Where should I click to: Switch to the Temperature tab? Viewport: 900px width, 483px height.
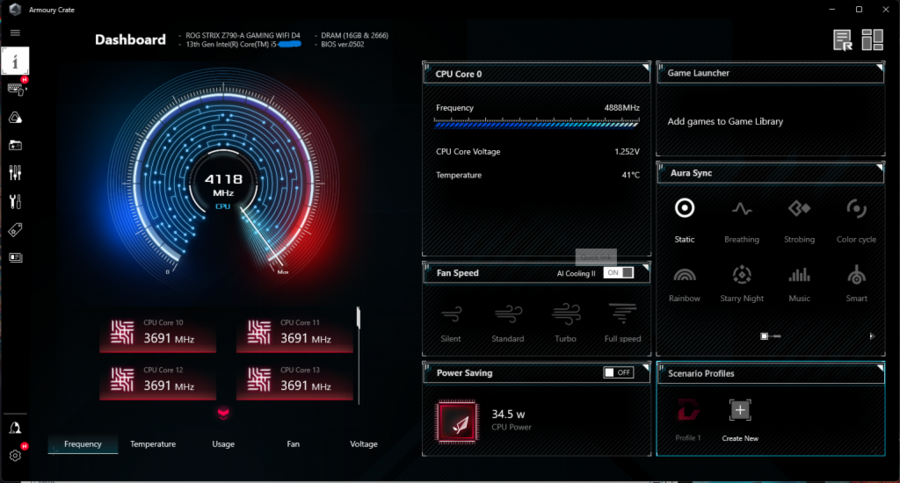click(x=153, y=444)
